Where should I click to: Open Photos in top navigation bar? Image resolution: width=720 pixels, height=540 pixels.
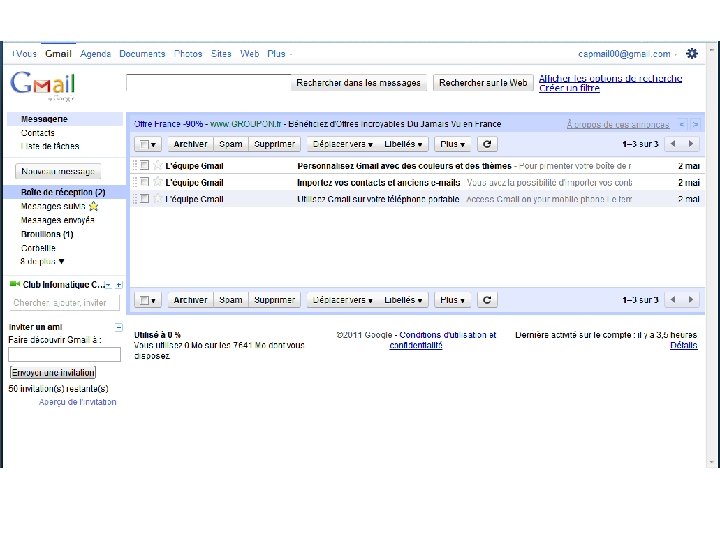[188, 54]
